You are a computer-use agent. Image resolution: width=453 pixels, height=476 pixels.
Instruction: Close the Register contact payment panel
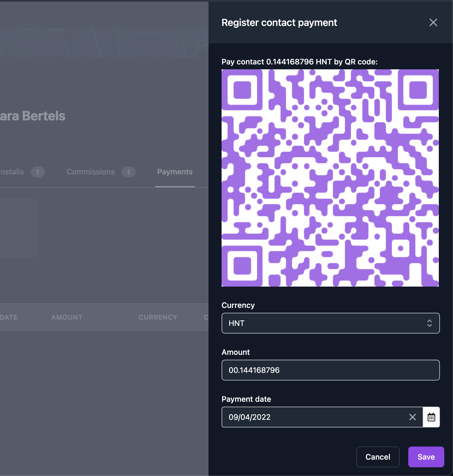coord(433,22)
